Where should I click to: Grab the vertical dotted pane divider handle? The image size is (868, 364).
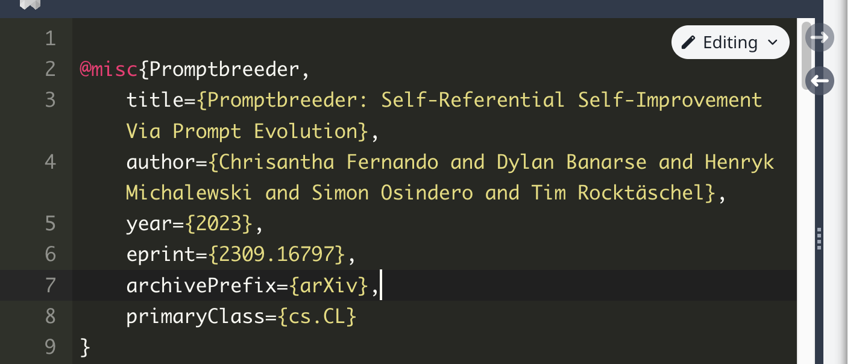pyautogui.click(x=819, y=238)
